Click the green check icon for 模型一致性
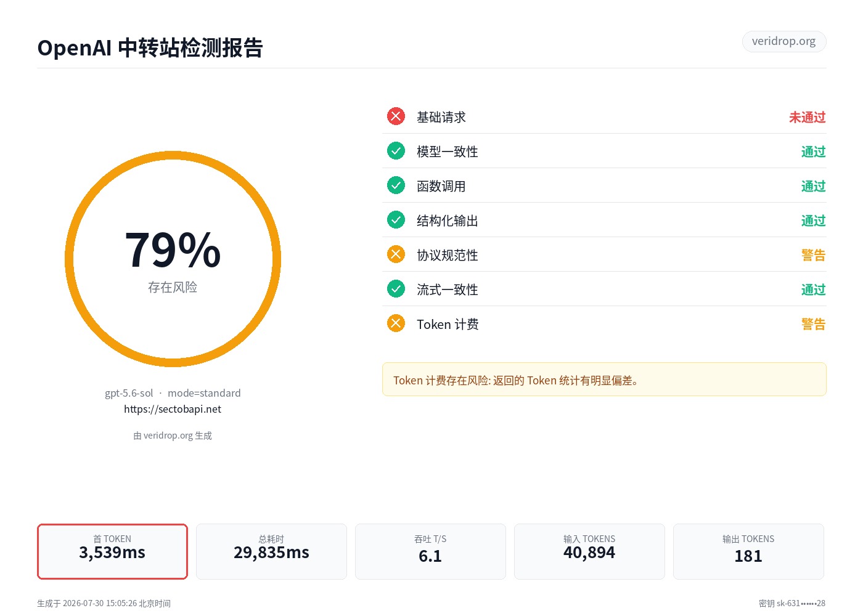Viewport: 863px width, 616px height. coord(396,151)
